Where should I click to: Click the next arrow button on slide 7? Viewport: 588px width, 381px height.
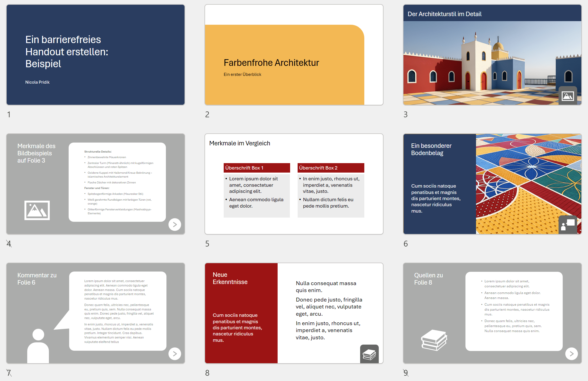point(175,354)
